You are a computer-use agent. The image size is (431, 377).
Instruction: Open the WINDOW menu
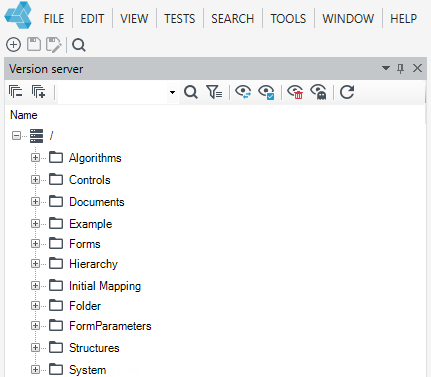(348, 19)
